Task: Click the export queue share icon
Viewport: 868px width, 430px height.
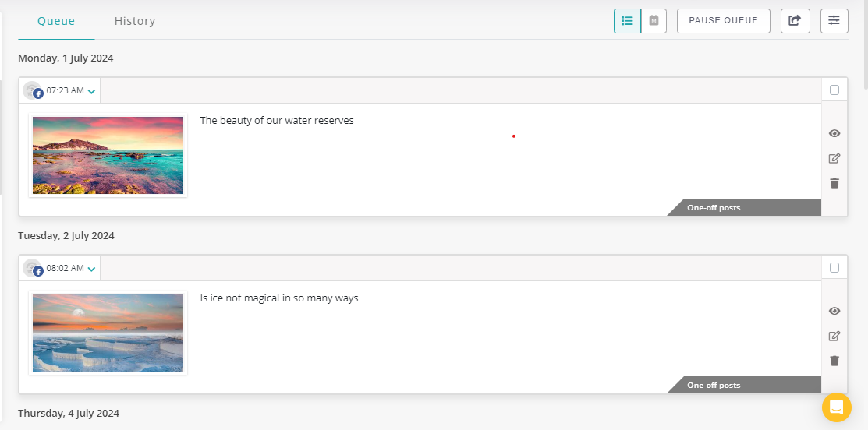Action: [795, 21]
